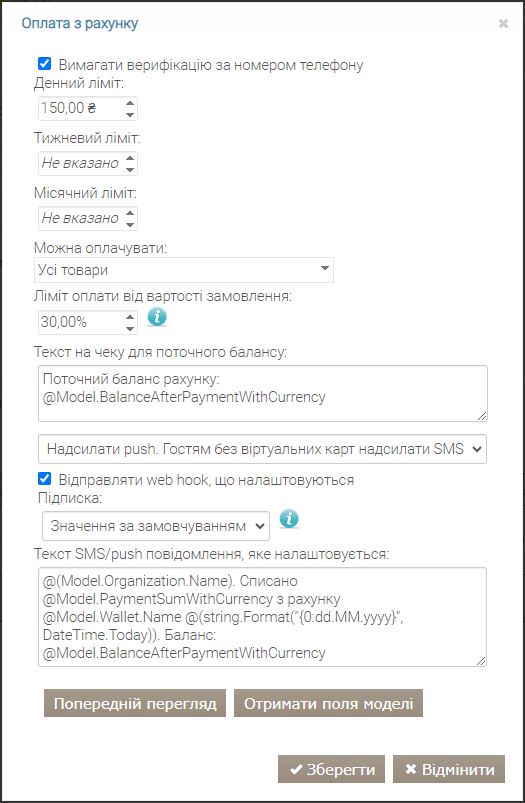Uncheck Відправляти web hook checkbox
The height and width of the screenshot is (803, 525).
point(45,479)
